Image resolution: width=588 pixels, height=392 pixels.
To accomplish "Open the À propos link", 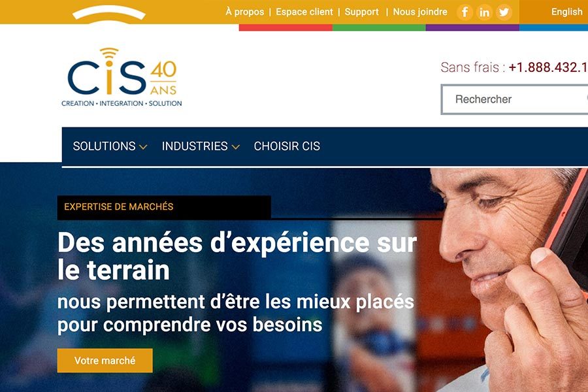I will pyautogui.click(x=245, y=12).
